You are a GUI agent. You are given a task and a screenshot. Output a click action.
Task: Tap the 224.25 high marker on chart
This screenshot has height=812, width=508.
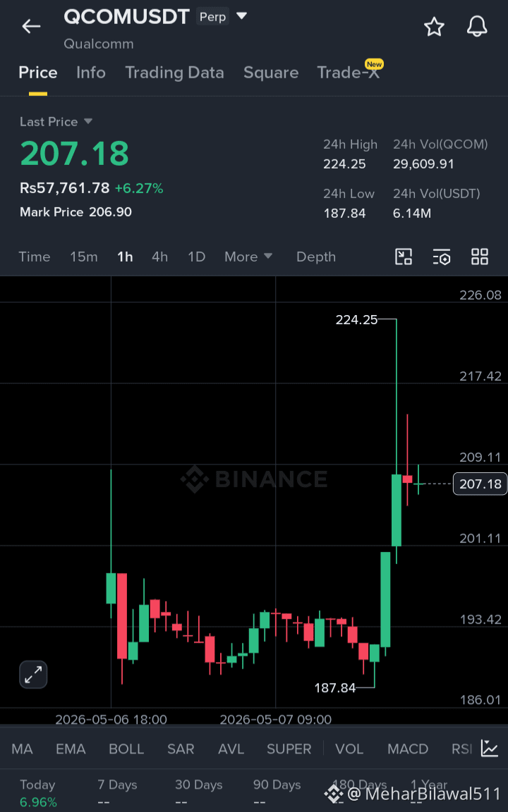tap(356, 320)
